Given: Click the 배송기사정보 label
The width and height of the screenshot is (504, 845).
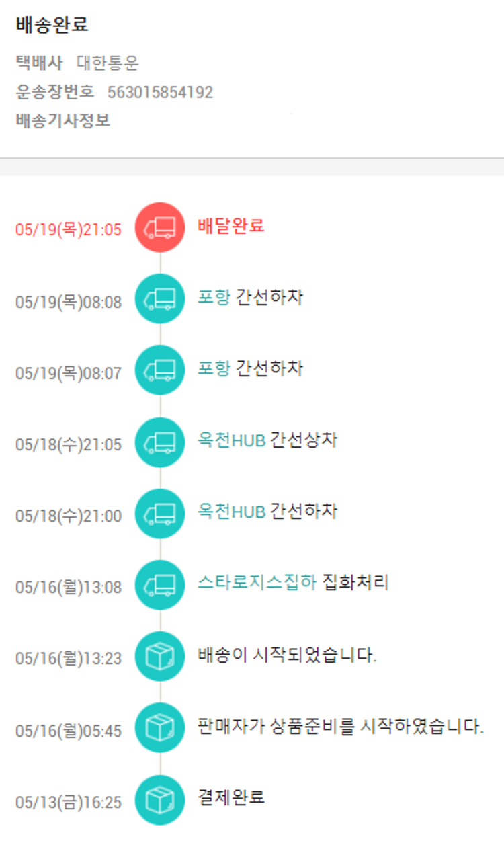Looking at the screenshot, I should [x=63, y=121].
